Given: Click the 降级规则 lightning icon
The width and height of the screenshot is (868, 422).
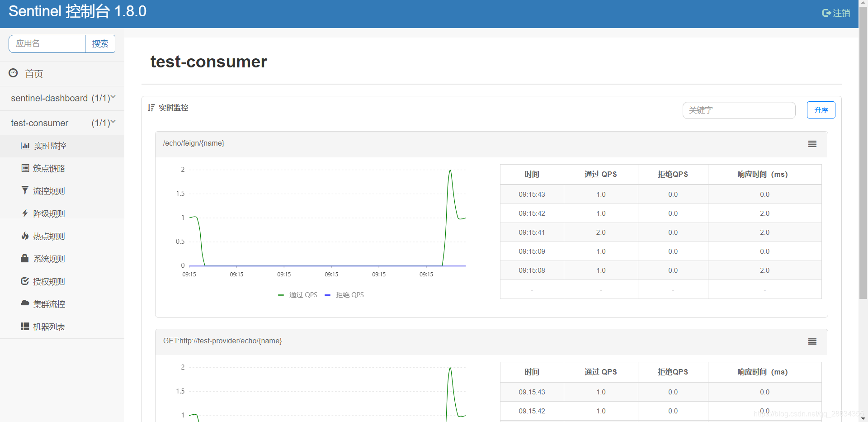Looking at the screenshot, I should [x=25, y=213].
